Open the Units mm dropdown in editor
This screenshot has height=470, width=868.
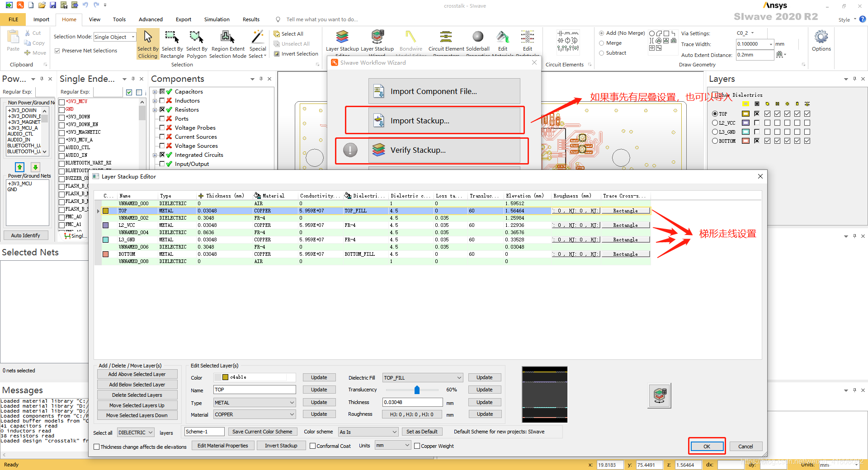(392, 446)
